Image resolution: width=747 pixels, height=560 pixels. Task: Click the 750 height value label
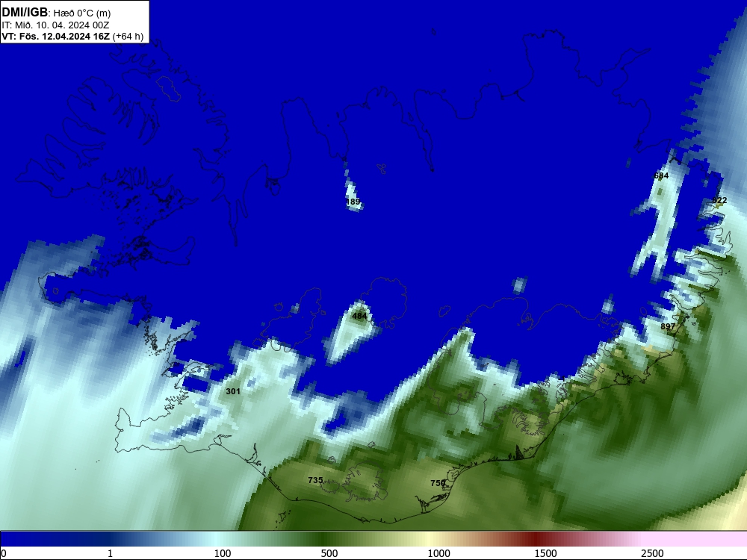pos(437,483)
